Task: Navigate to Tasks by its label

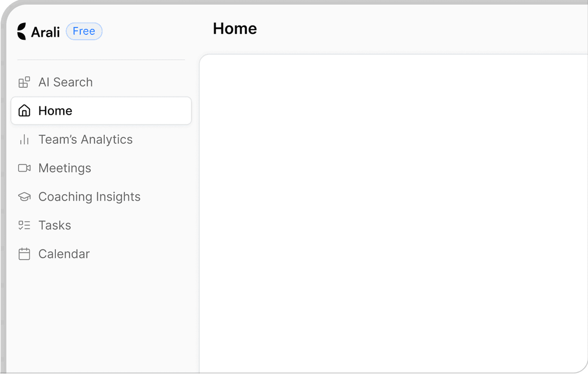Action: coord(54,225)
